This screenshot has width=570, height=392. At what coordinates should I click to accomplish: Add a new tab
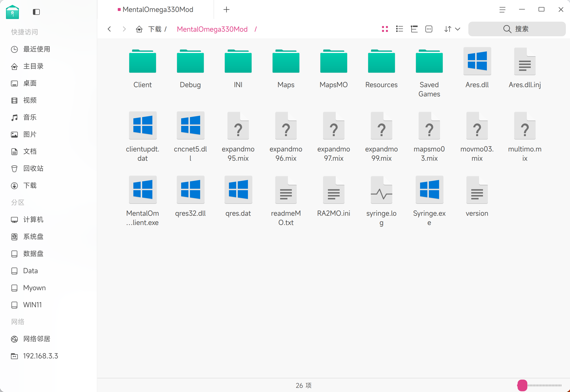click(226, 9)
